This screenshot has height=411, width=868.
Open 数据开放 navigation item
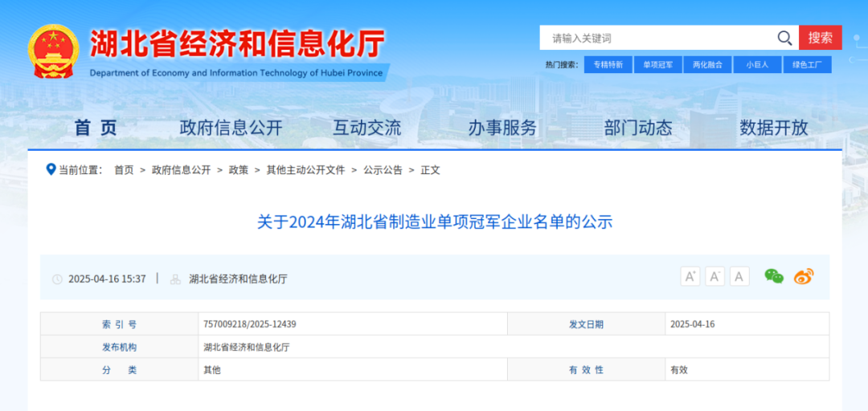(774, 128)
